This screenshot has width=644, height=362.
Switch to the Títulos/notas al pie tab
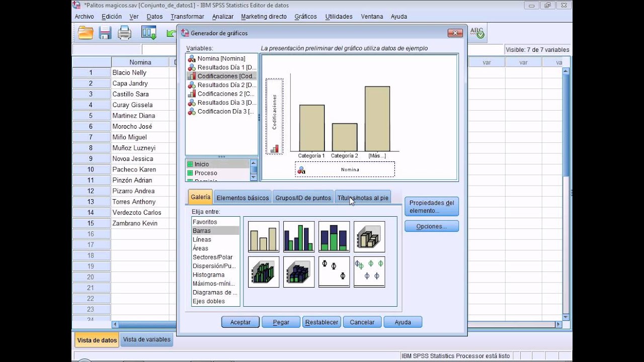(363, 198)
